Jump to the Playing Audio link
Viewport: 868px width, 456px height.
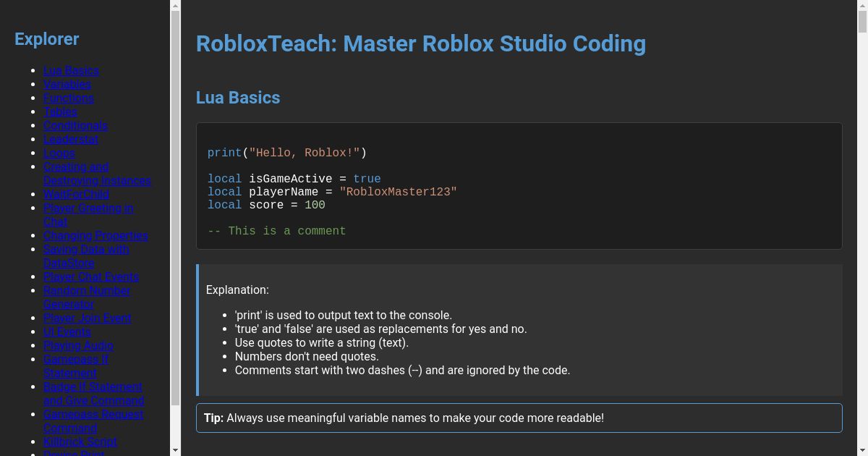[78, 345]
